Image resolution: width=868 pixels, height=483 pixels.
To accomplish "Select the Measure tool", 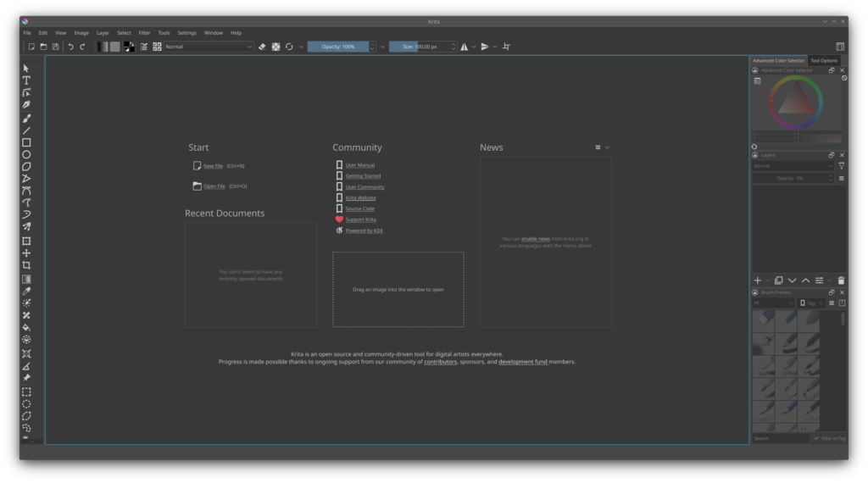I will (26, 366).
